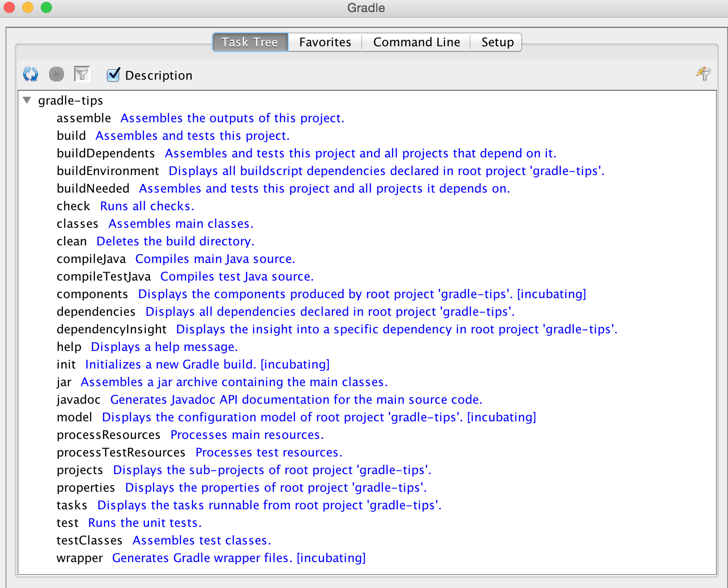Open the Command Line tab
This screenshot has width=728, height=588.
pyautogui.click(x=416, y=42)
